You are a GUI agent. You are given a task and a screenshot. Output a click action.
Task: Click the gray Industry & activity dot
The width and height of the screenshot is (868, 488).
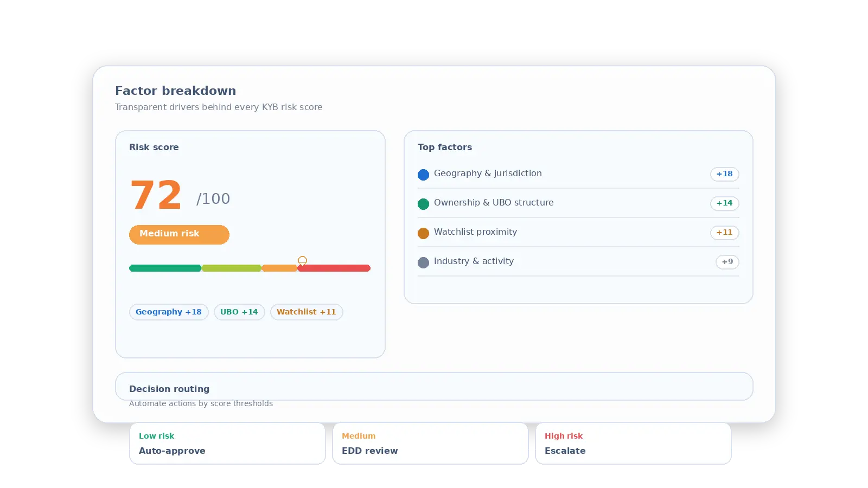coord(423,262)
